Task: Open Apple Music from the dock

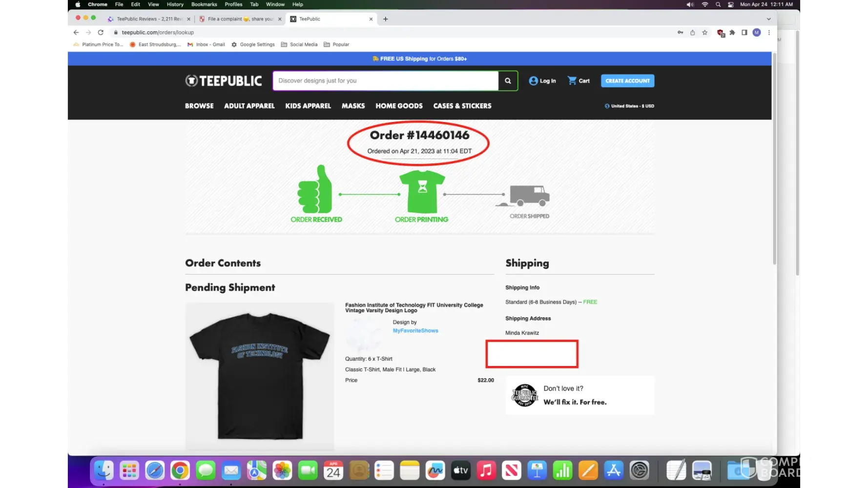Action: coord(486,470)
